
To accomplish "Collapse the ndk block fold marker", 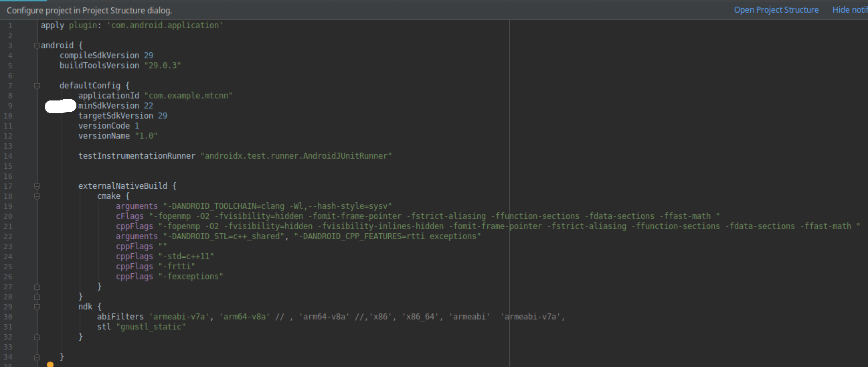I will (x=37, y=307).
